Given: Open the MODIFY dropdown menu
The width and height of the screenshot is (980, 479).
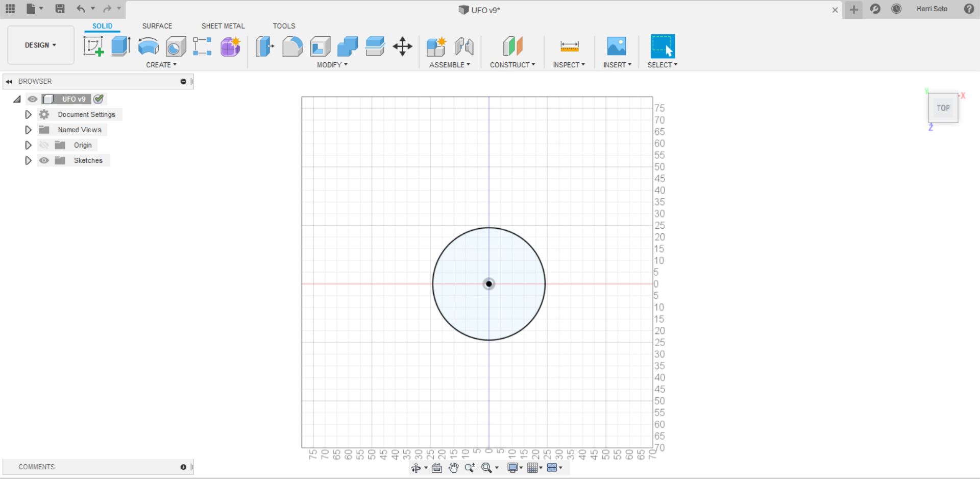Looking at the screenshot, I should [x=332, y=65].
